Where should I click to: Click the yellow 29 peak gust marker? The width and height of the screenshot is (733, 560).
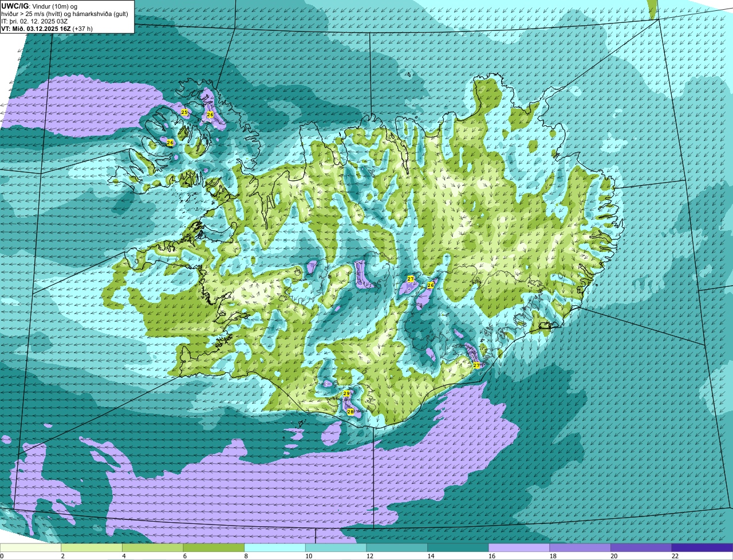pos(346,394)
